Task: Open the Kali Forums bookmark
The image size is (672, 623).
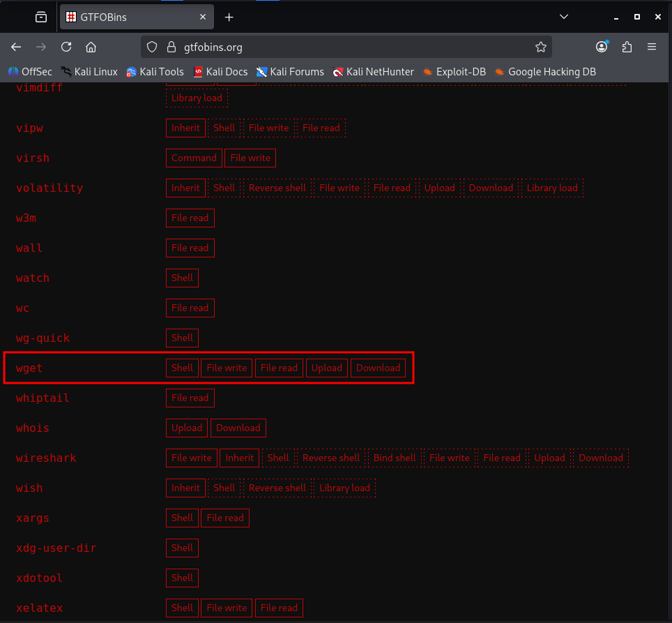Action: tap(290, 72)
